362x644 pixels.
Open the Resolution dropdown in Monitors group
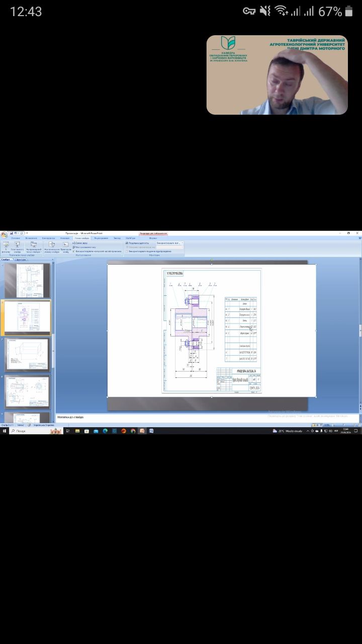169,243
